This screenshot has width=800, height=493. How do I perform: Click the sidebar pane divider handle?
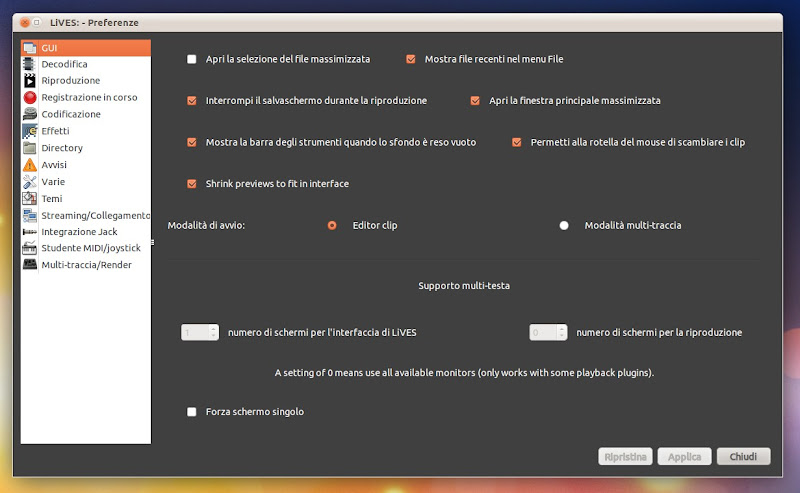[x=153, y=242]
